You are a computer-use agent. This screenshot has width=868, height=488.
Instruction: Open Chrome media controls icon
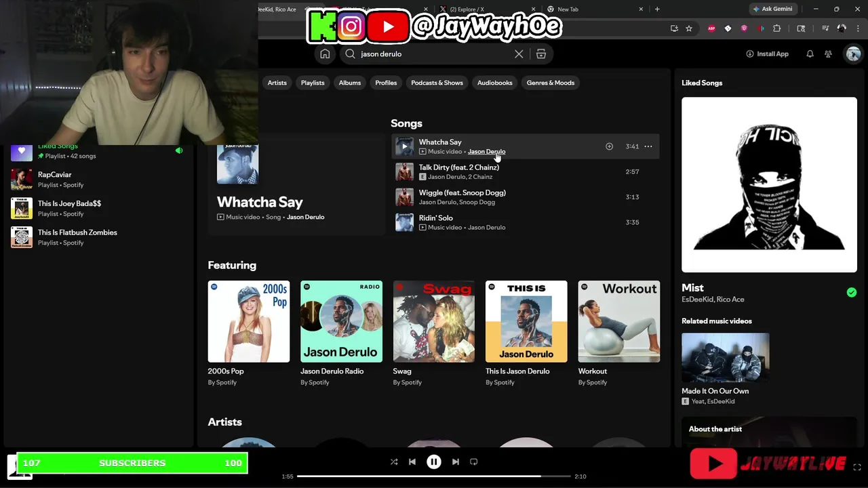click(x=825, y=28)
